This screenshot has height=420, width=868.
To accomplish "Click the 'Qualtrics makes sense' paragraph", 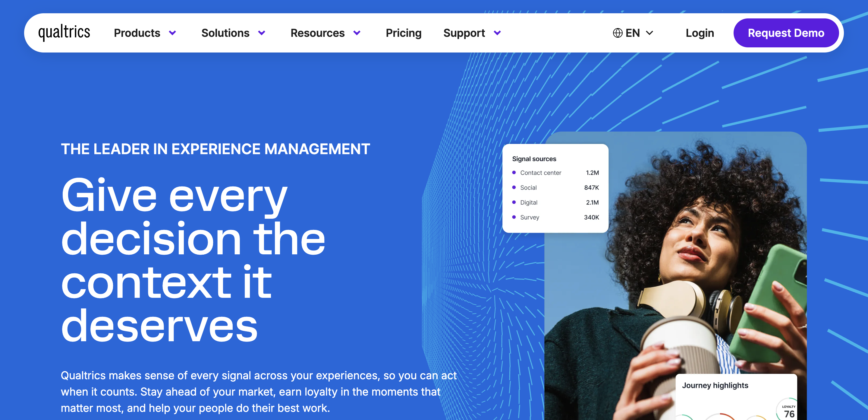I will point(259,392).
